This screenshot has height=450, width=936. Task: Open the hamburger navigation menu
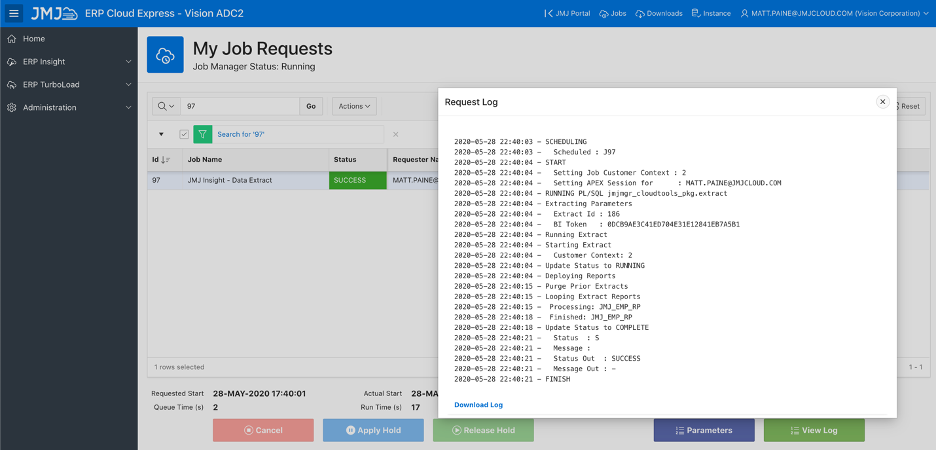pos(14,13)
